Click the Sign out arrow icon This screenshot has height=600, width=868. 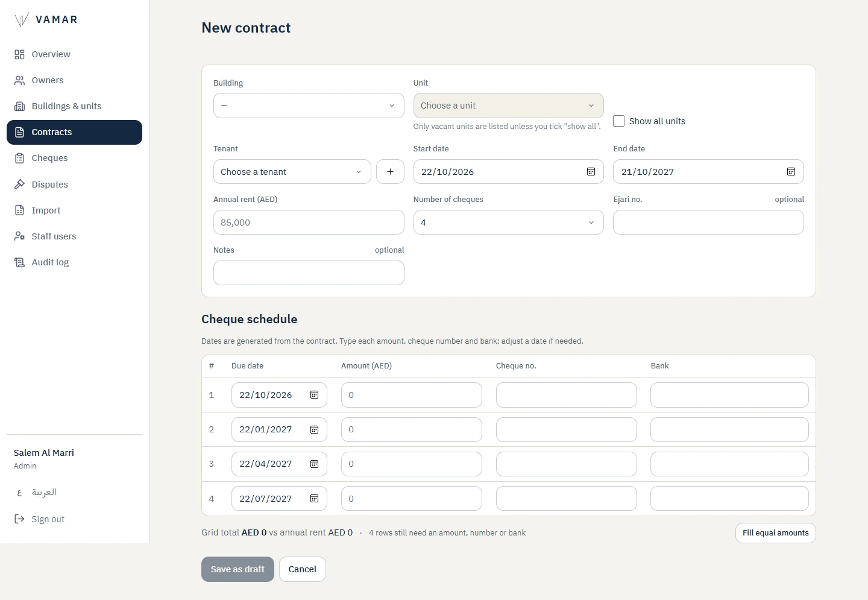pyautogui.click(x=19, y=519)
